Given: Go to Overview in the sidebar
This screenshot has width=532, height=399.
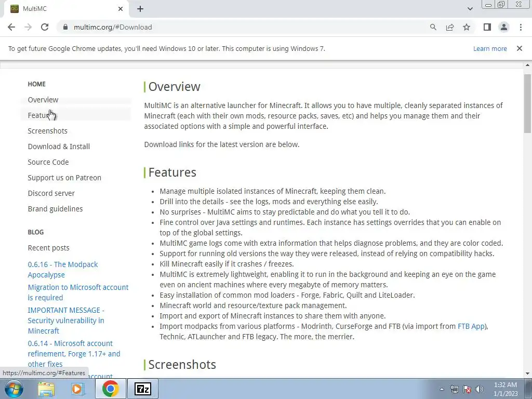Looking at the screenshot, I should [43, 100].
